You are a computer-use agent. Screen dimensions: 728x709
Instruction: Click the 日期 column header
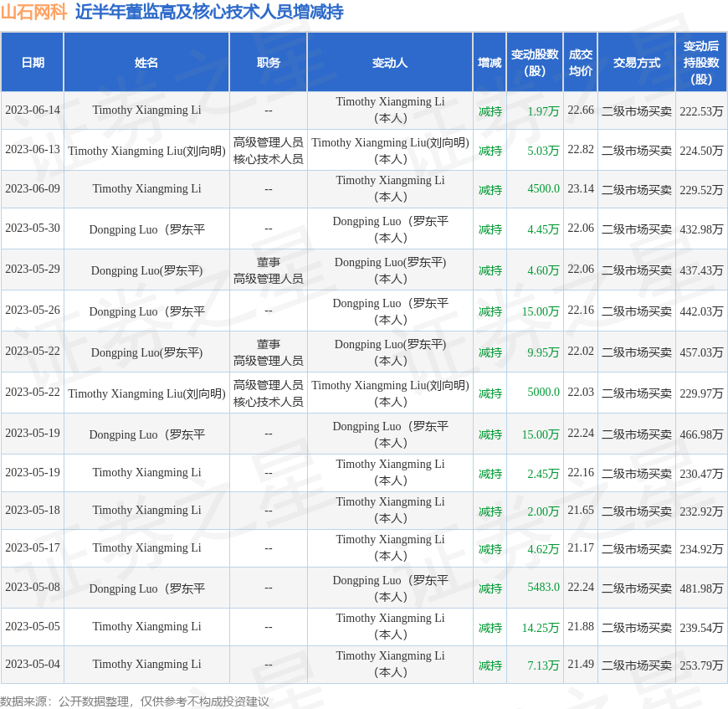(x=33, y=62)
